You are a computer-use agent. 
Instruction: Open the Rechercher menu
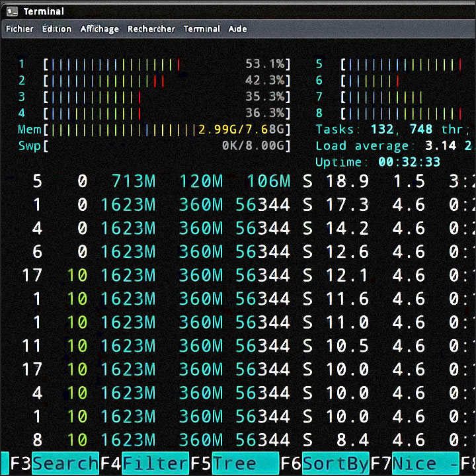pyautogui.click(x=151, y=29)
